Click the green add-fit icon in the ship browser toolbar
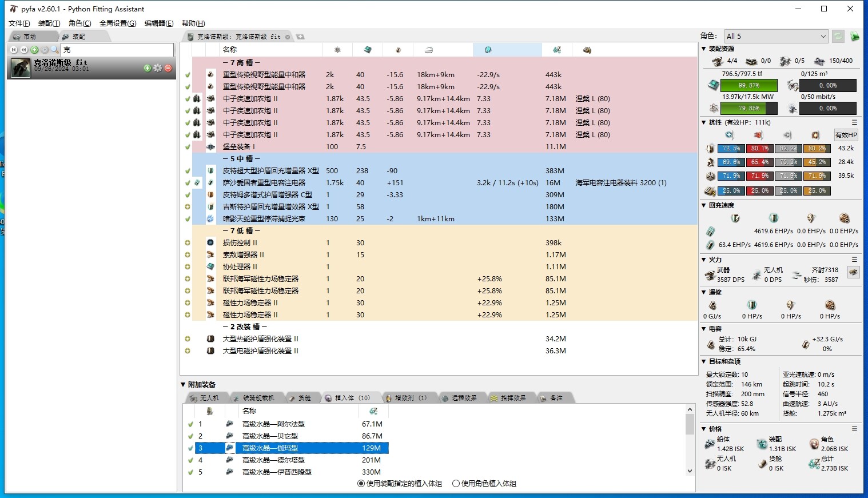Image resolution: width=868 pixels, height=498 pixels. click(34, 50)
